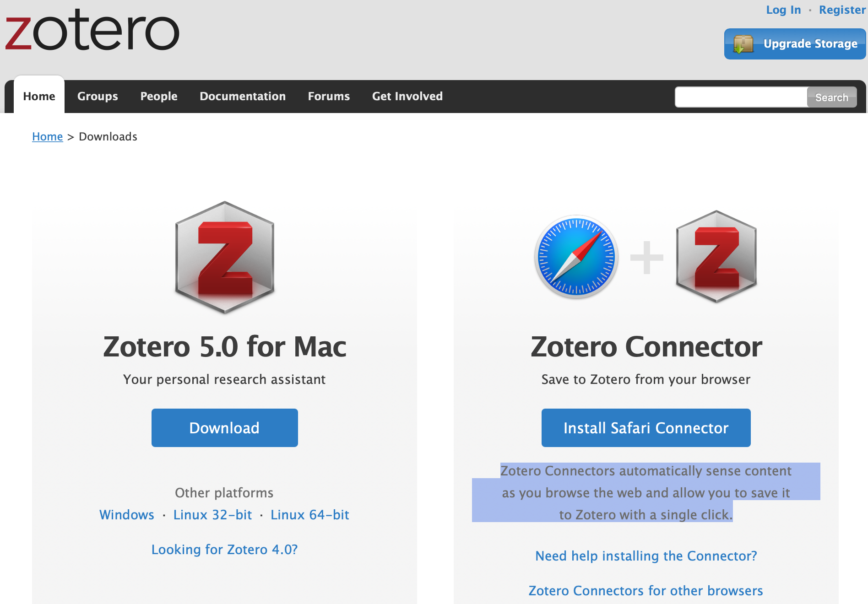
Task: Click the Safari compass icon
Action: [576, 257]
